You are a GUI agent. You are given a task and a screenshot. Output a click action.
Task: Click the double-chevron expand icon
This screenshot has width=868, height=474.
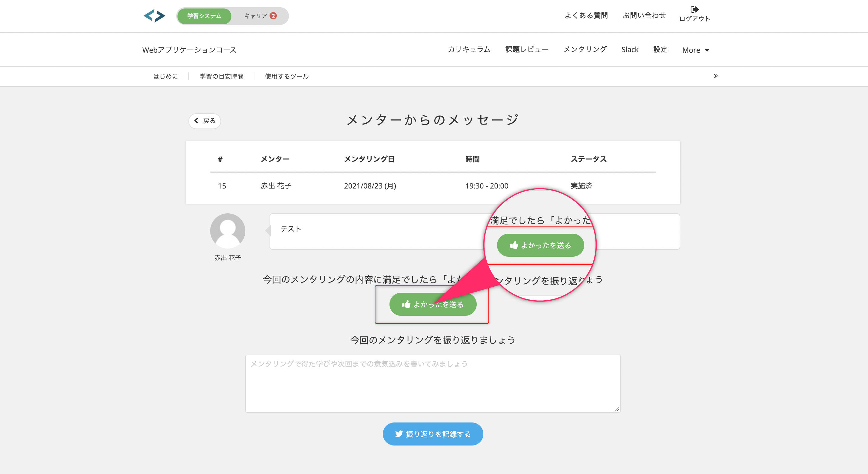point(715,76)
